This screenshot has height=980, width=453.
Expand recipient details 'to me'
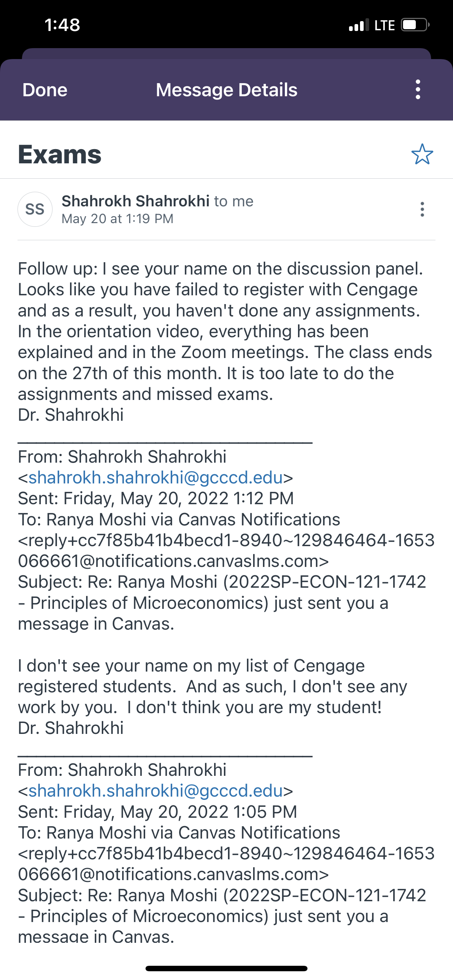tap(234, 201)
